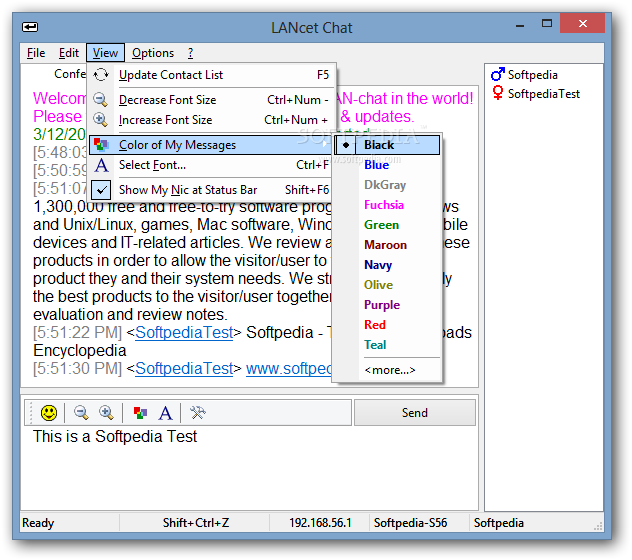The height and width of the screenshot is (560, 632).
Task: Choose Update Contact List menu entry
Action: click(x=212, y=75)
